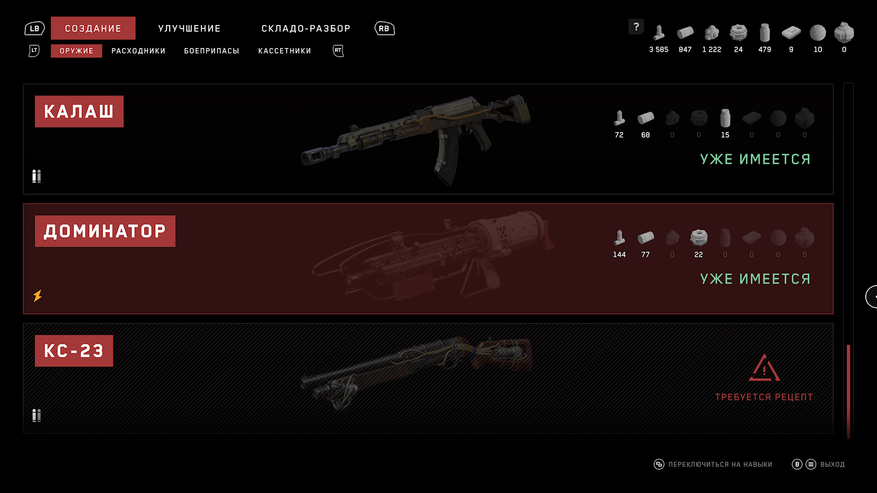Click the LT trigger icon
The image size is (877, 493).
34,51
